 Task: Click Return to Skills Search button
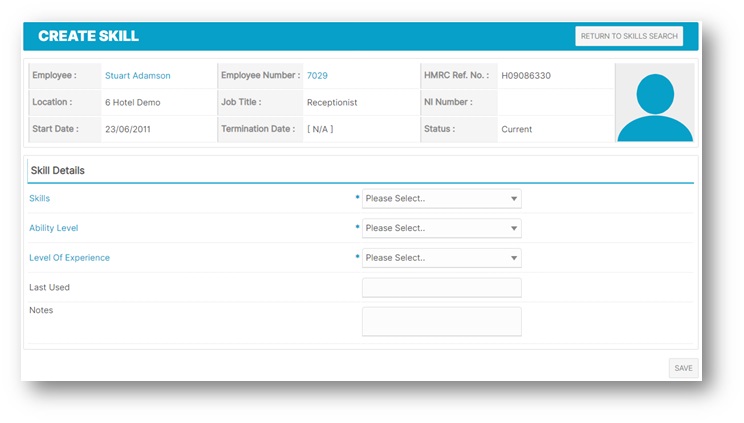point(629,36)
